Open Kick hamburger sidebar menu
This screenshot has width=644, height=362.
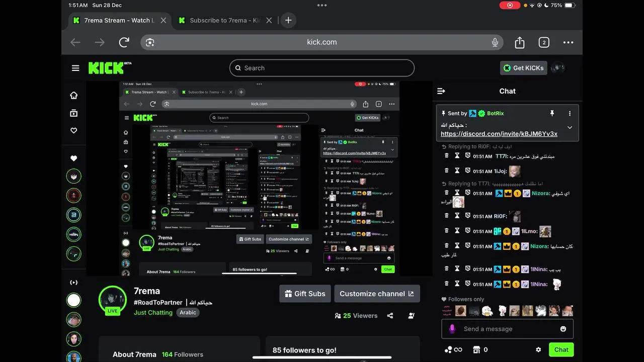75,68
